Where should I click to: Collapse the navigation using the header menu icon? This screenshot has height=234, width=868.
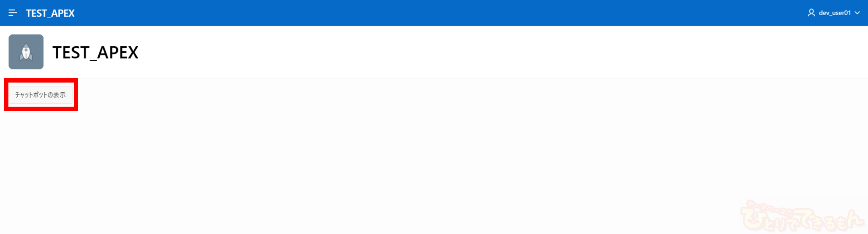coord(13,13)
